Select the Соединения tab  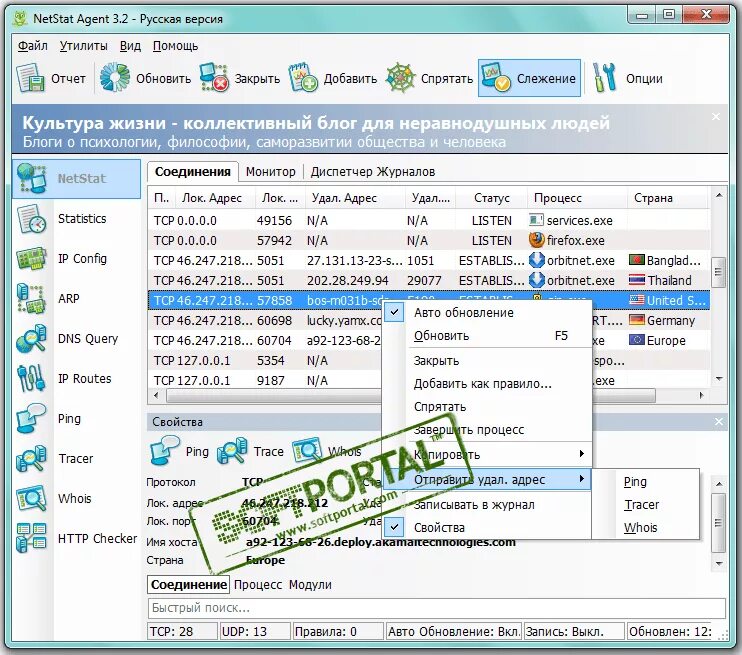(193, 172)
